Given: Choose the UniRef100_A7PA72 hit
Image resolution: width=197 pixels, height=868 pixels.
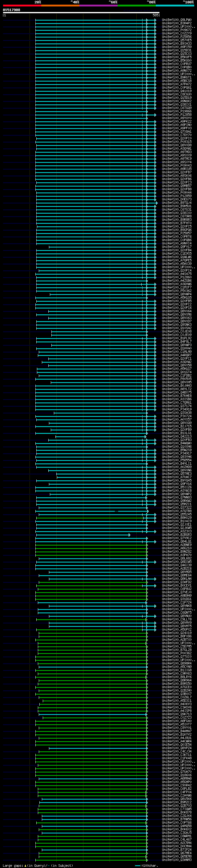Looking at the screenshot, I should point(177,84).
